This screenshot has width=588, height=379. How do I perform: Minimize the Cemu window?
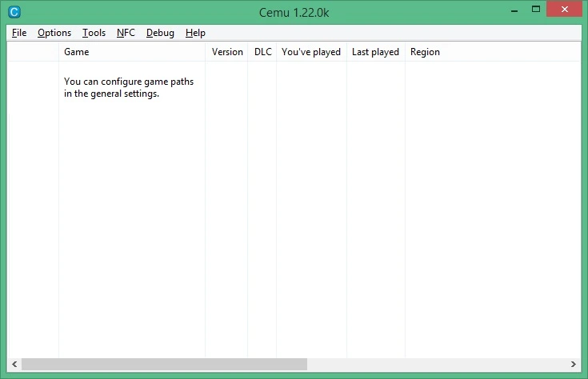click(514, 10)
